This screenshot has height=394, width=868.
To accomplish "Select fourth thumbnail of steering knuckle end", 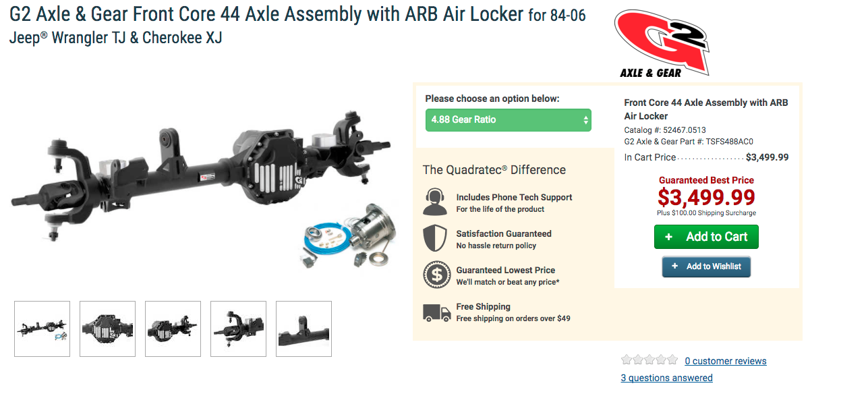I will [238, 329].
